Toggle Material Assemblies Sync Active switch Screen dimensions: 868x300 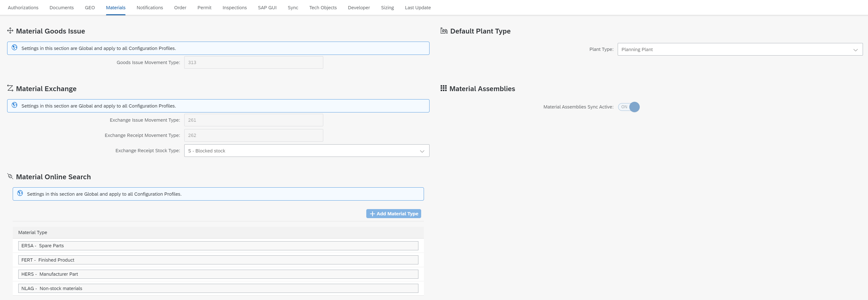click(x=628, y=107)
